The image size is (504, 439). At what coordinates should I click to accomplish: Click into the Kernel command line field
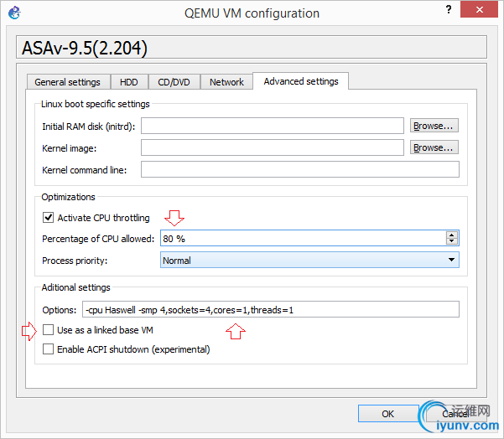(299, 170)
